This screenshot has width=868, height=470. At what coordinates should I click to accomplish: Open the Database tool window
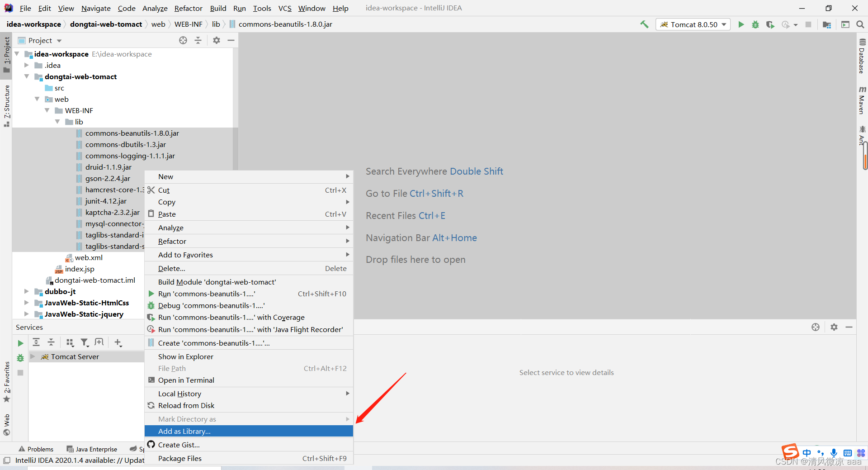pyautogui.click(x=862, y=56)
